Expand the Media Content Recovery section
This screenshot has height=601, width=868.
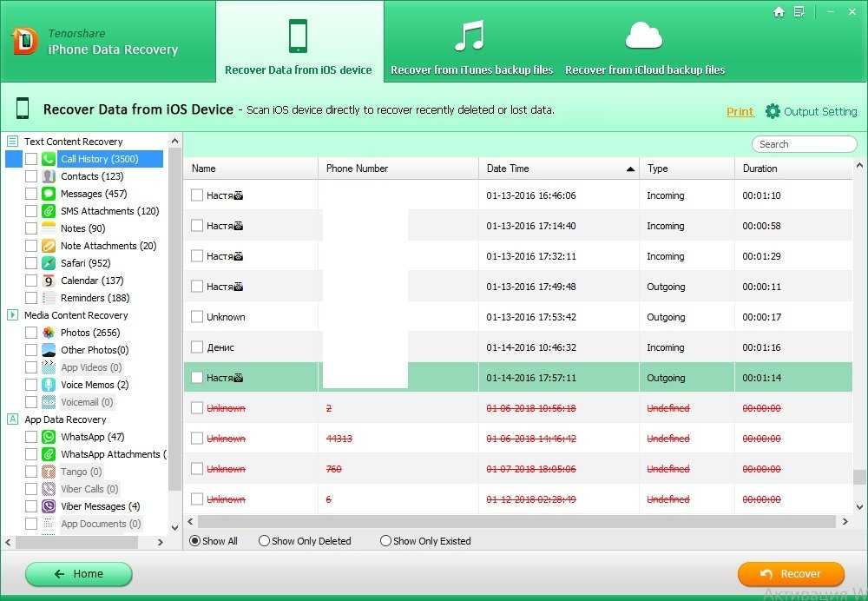(12, 315)
